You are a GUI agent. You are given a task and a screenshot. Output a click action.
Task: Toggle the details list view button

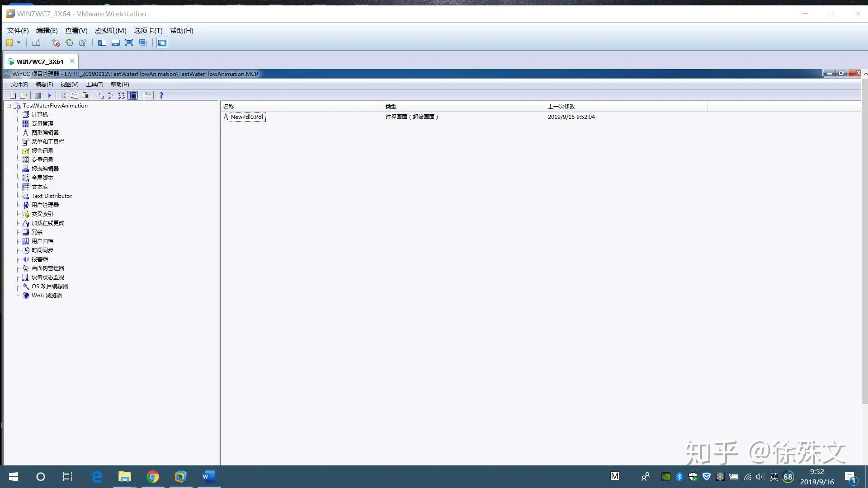point(132,95)
